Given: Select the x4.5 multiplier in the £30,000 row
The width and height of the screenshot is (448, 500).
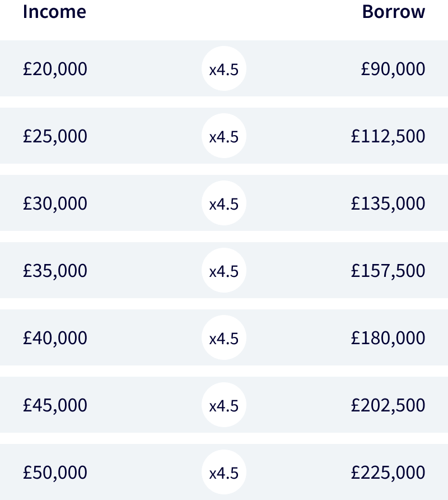Looking at the screenshot, I should [224, 203].
